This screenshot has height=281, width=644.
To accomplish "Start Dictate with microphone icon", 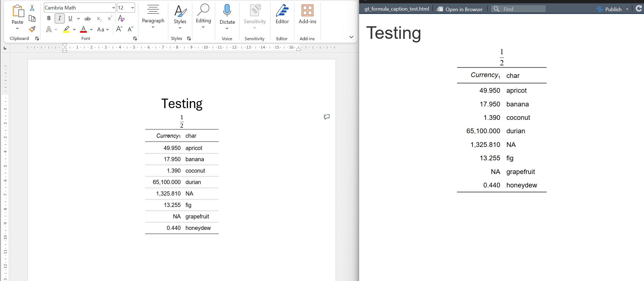I will 227,11.
